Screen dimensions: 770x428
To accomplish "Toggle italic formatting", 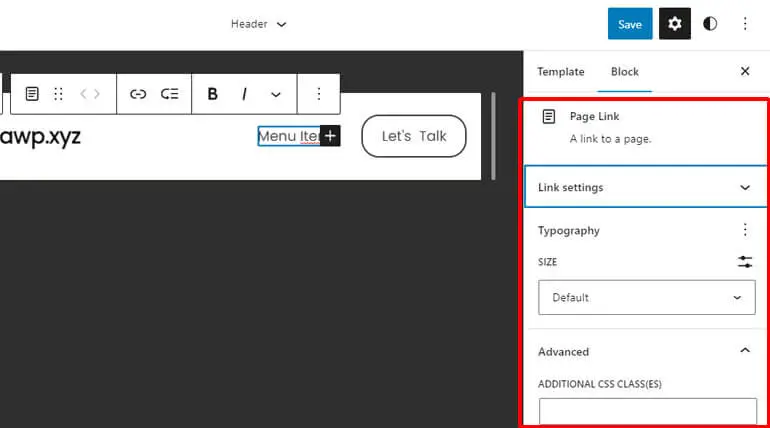I will point(244,94).
